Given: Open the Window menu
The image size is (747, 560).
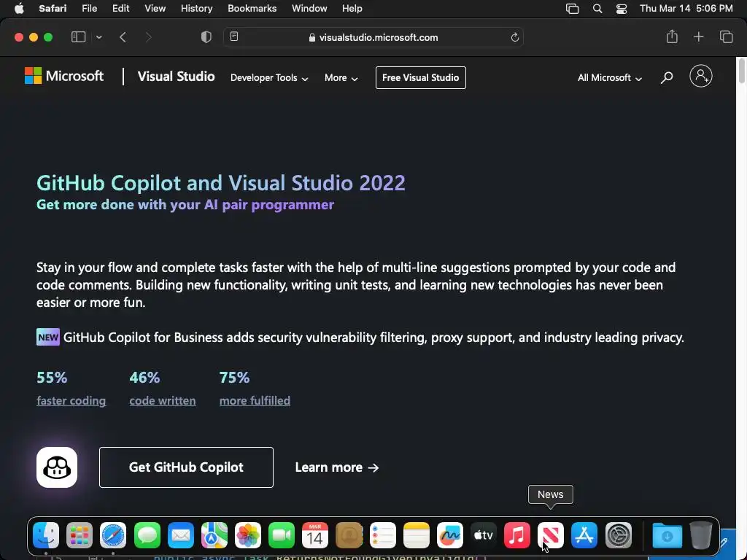Looking at the screenshot, I should tap(309, 9).
